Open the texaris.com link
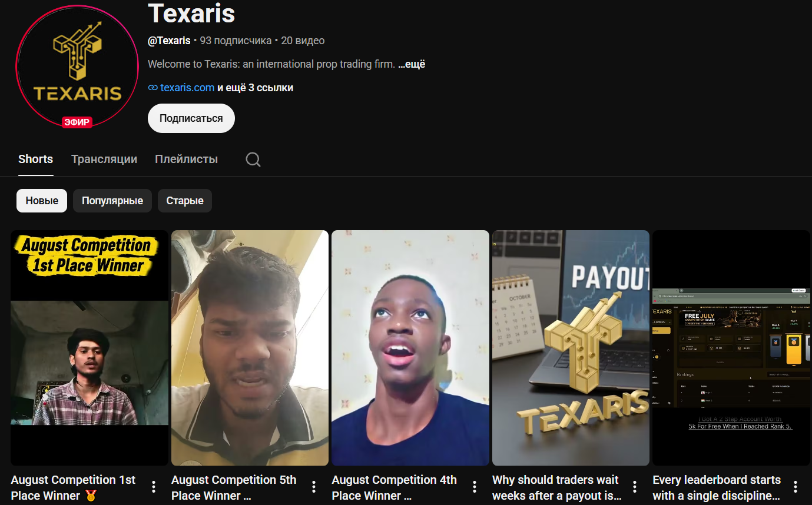Viewport: 812px width, 505px height. pyautogui.click(x=187, y=88)
